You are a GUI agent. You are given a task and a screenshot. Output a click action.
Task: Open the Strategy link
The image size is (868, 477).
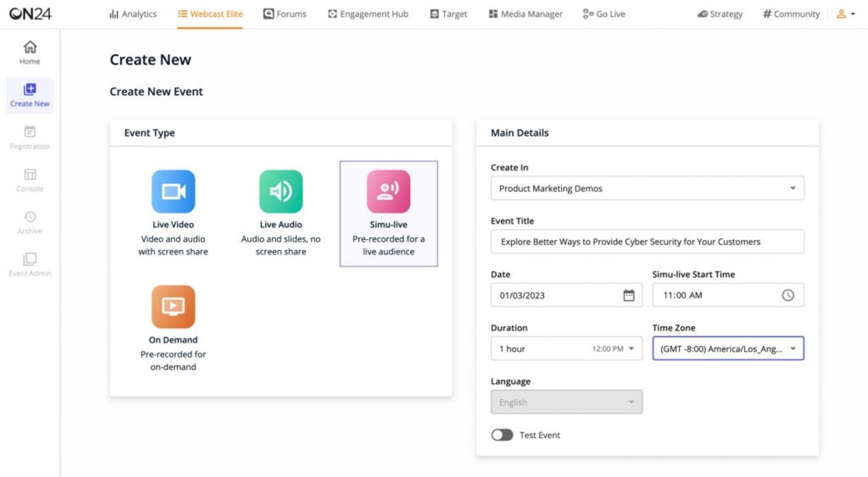click(720, 14)
